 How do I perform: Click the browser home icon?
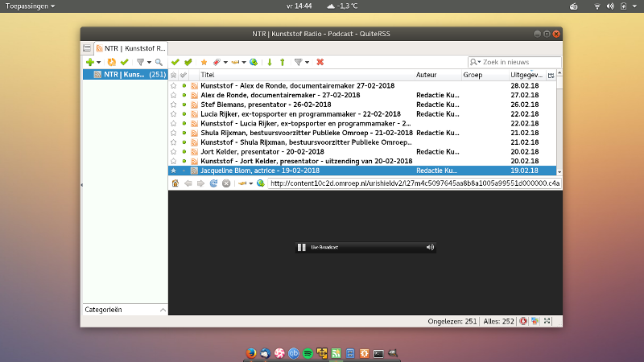[175, 183]
